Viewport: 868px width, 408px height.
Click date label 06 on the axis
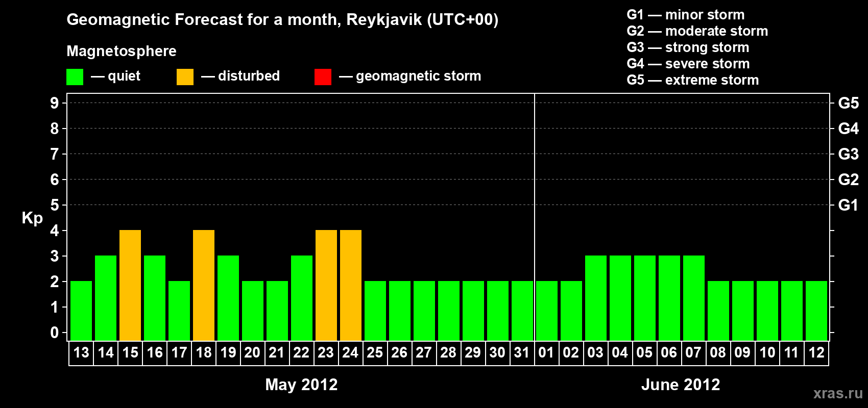pos(669,353)
